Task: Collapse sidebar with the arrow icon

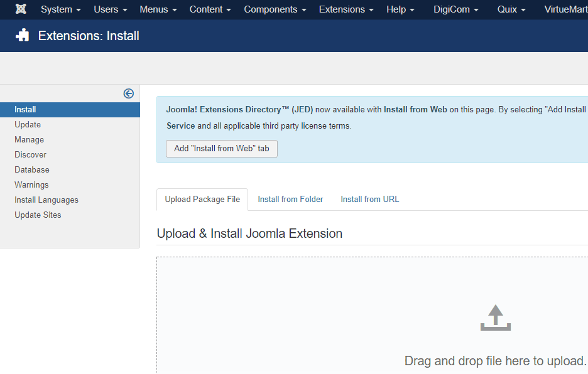Action: point(129,93)
